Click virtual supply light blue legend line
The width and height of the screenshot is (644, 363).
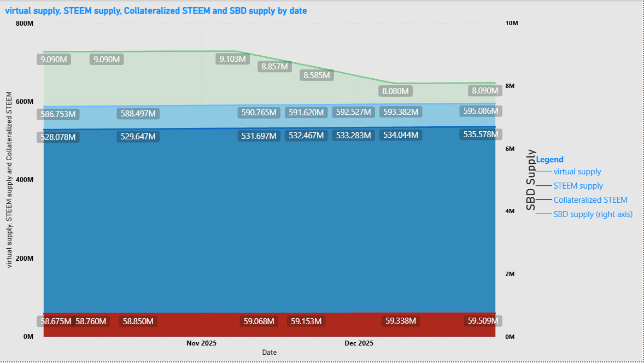[x=544, y=172]
